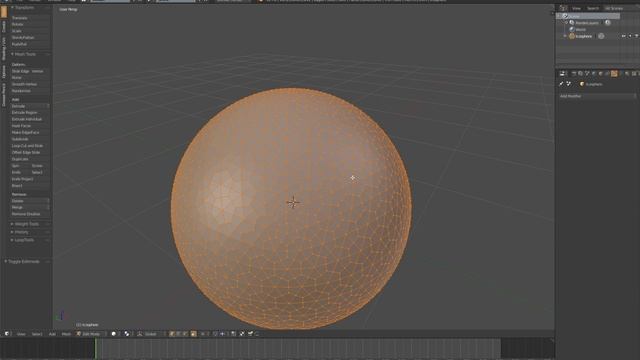
Task: Open Mesh menu in 3D view header
Action: tap(66, 333)
